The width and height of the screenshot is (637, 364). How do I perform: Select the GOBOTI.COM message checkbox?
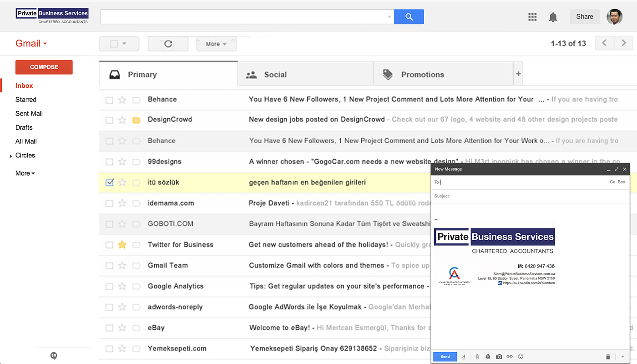[109, 224]
